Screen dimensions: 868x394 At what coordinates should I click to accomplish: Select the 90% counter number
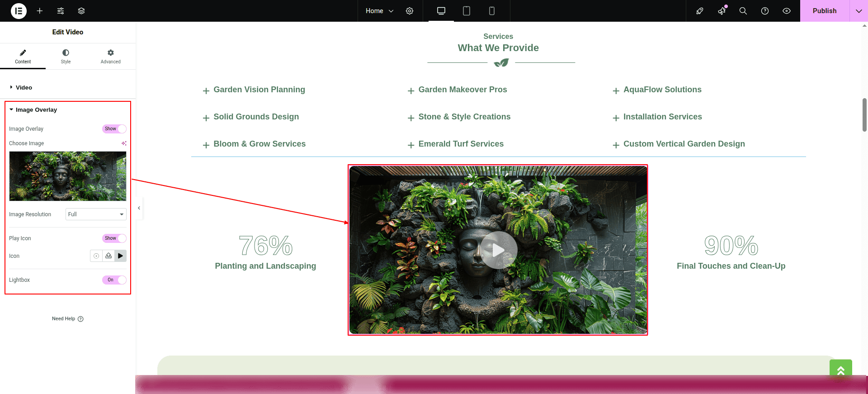731,246
